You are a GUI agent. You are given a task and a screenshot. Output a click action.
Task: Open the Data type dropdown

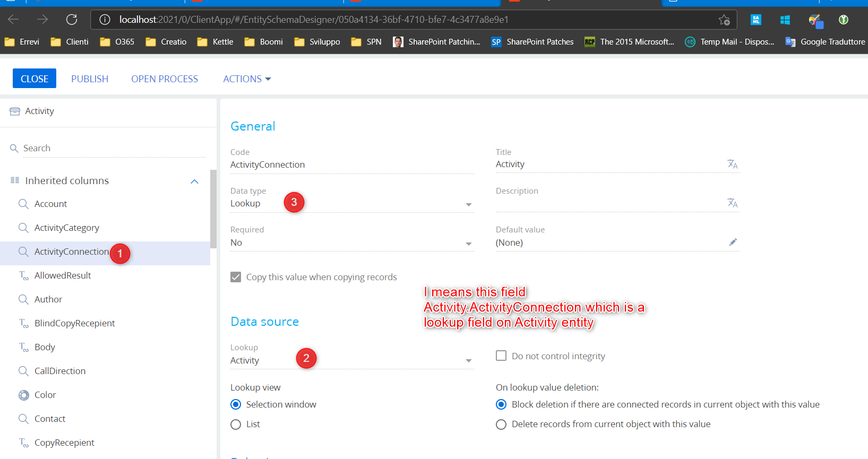(x=352, y=204)
